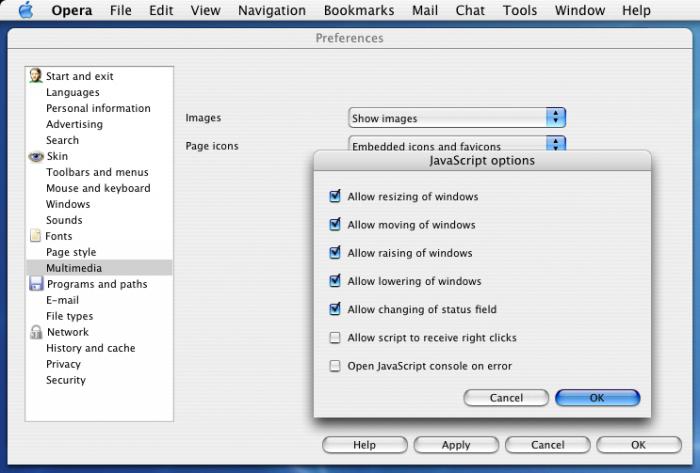Select Languages in preferences list
This screenshot has width=700, height=473.
pos(73,92)
